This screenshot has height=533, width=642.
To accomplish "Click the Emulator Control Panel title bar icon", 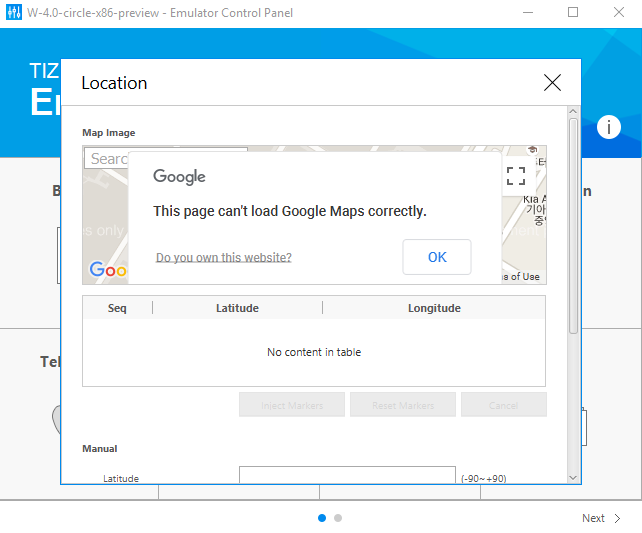I will click(x=15, y=13).
